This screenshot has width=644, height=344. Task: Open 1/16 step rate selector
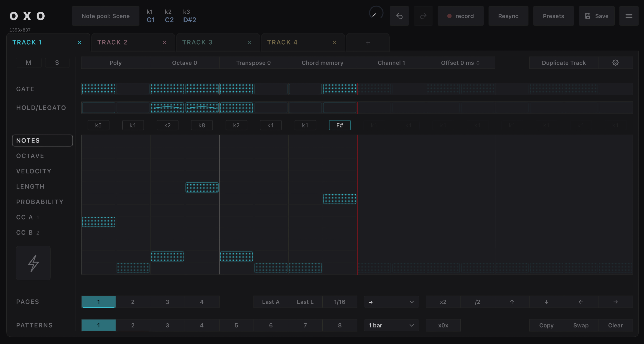(340, 302)
